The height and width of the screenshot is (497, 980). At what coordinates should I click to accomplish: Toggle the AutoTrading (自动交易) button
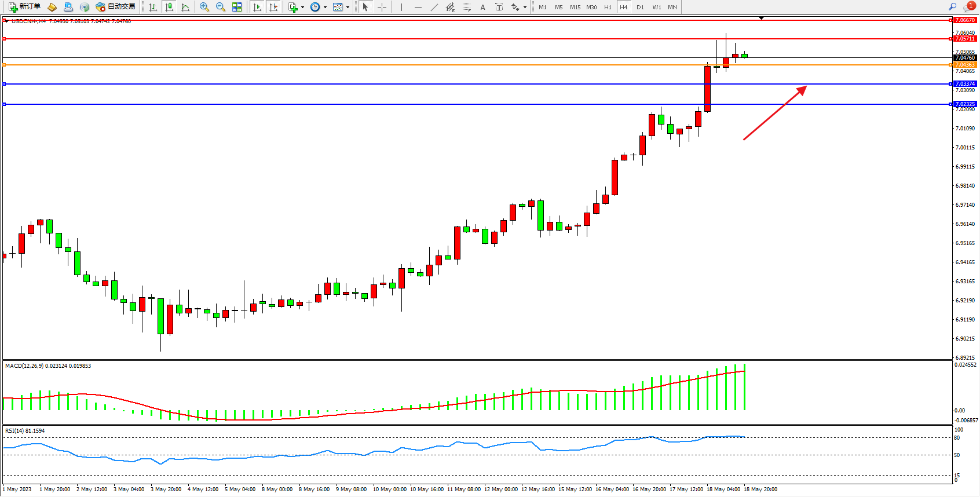116,7
